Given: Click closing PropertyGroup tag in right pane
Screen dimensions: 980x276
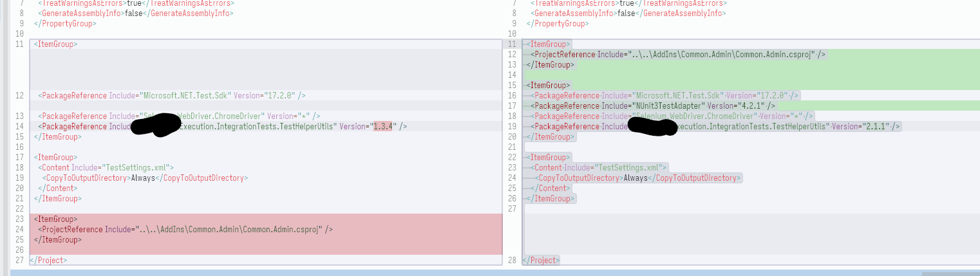Looking at the screenshot, I should [558, 24].
